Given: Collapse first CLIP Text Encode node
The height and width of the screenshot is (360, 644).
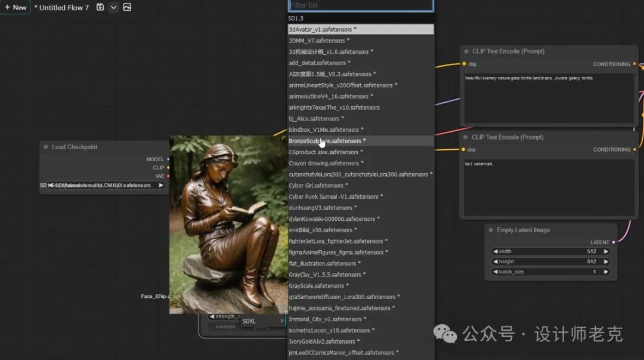Looking at the screenshot, I should point(466,51).
